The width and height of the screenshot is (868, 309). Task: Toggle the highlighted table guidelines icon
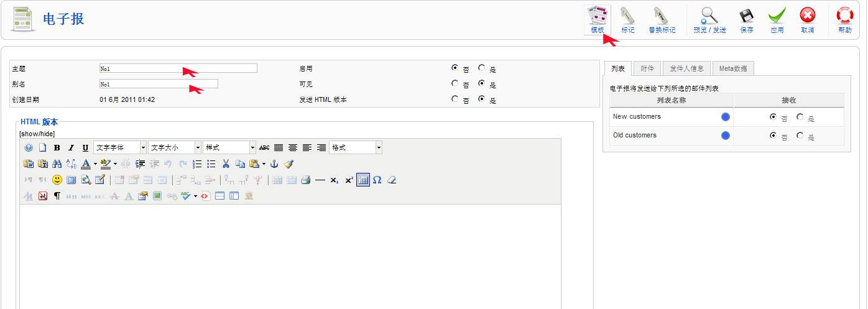click(x=364, y=180)
